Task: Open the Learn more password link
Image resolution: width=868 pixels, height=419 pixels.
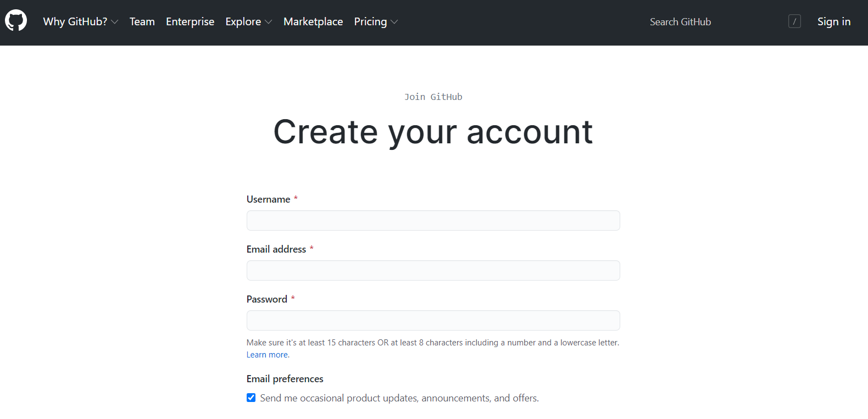Action: 268,355
